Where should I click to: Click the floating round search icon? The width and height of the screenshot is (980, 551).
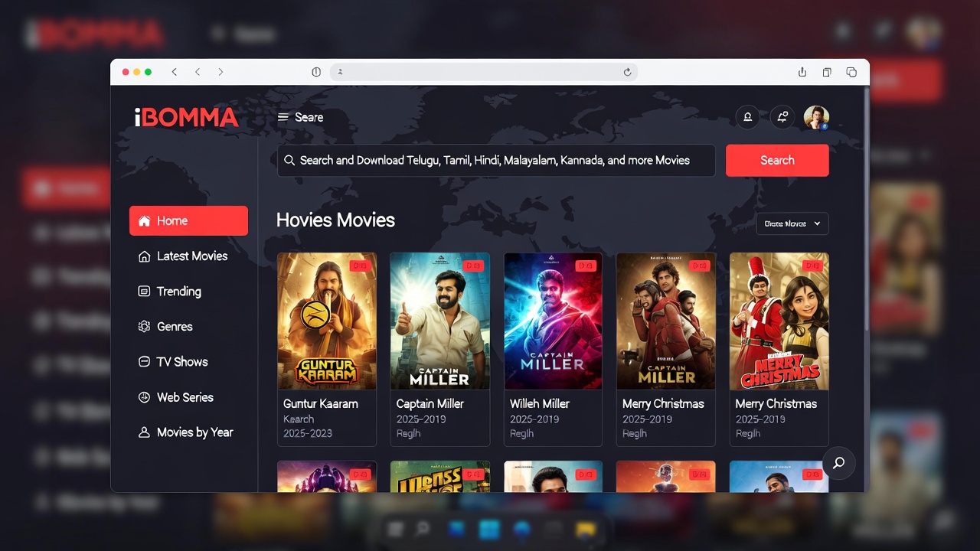838,463
